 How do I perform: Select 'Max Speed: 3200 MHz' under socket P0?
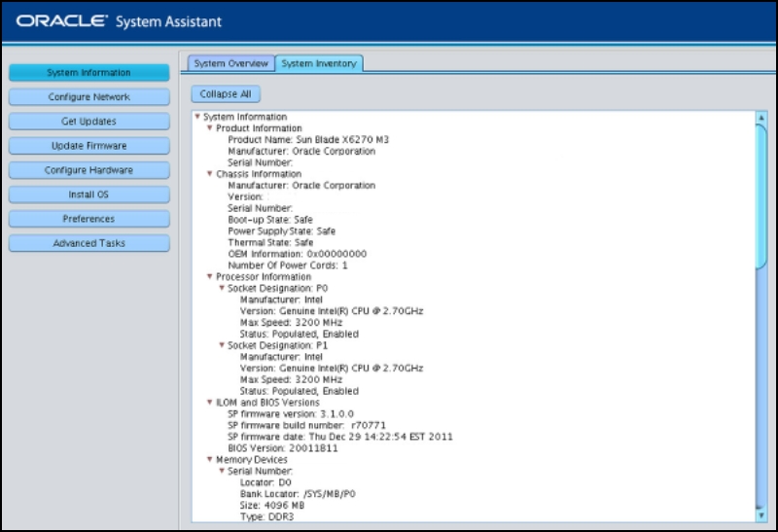(291, 322)
